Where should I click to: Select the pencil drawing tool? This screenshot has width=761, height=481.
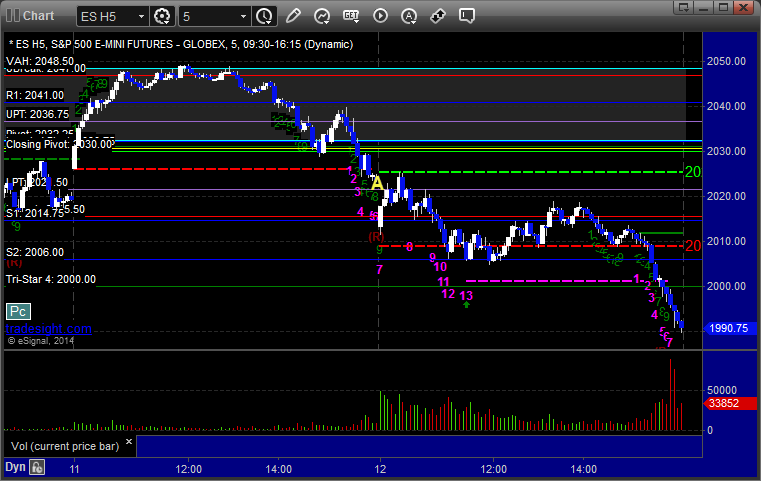pos(293,16)
